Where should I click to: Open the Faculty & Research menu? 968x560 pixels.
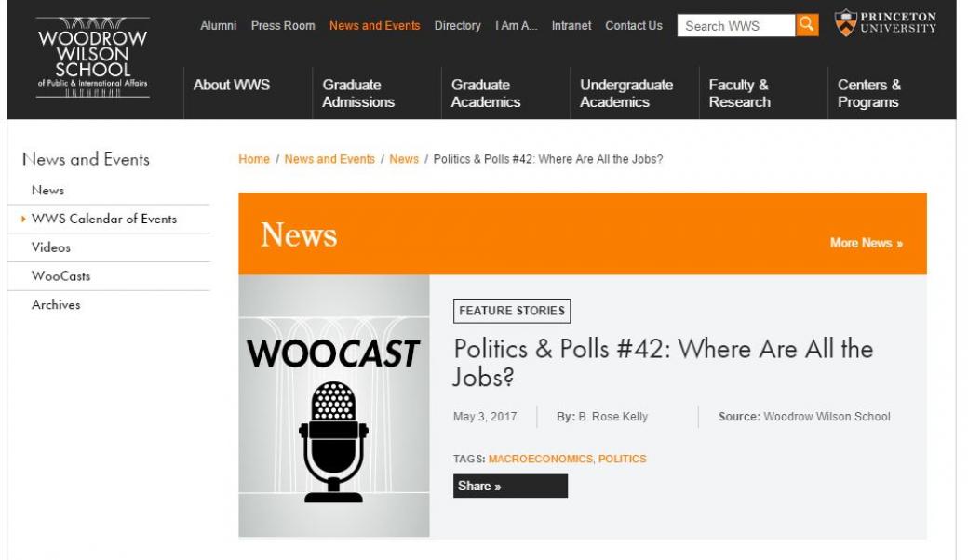click(739, 93)
